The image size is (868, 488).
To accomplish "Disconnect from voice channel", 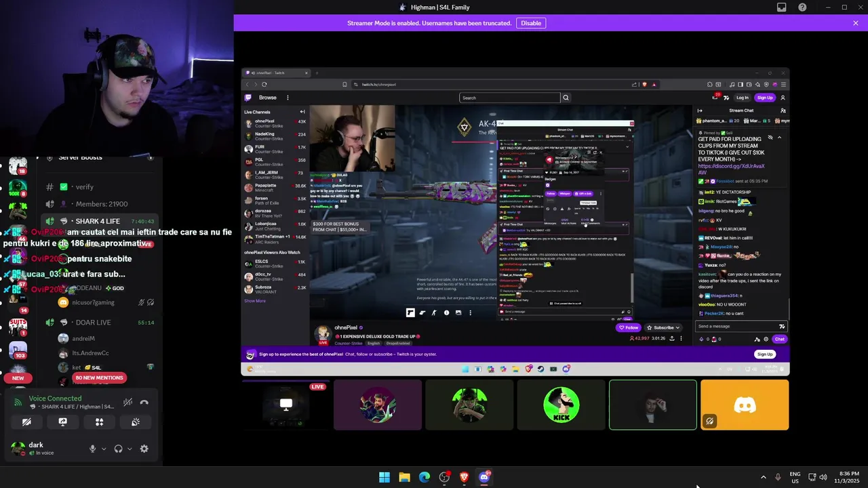I will coord(144,402).
